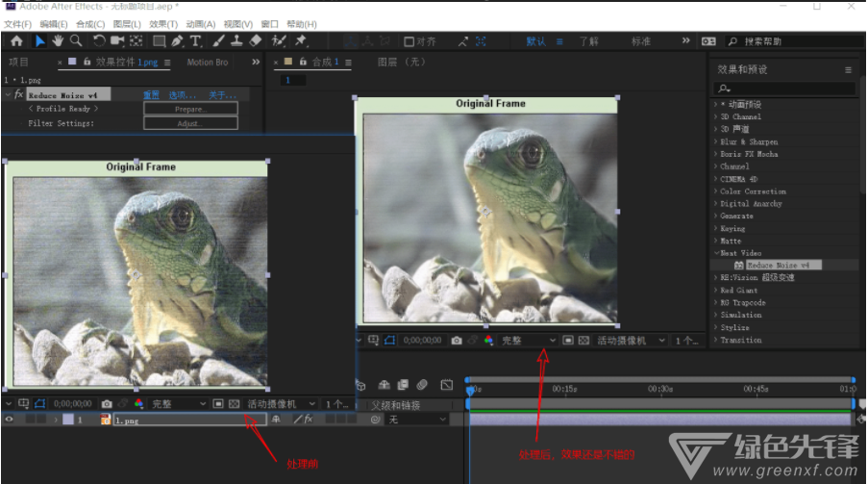Click the Home icon in toolbar
868x484 pixels.
(x=16, y=41)
